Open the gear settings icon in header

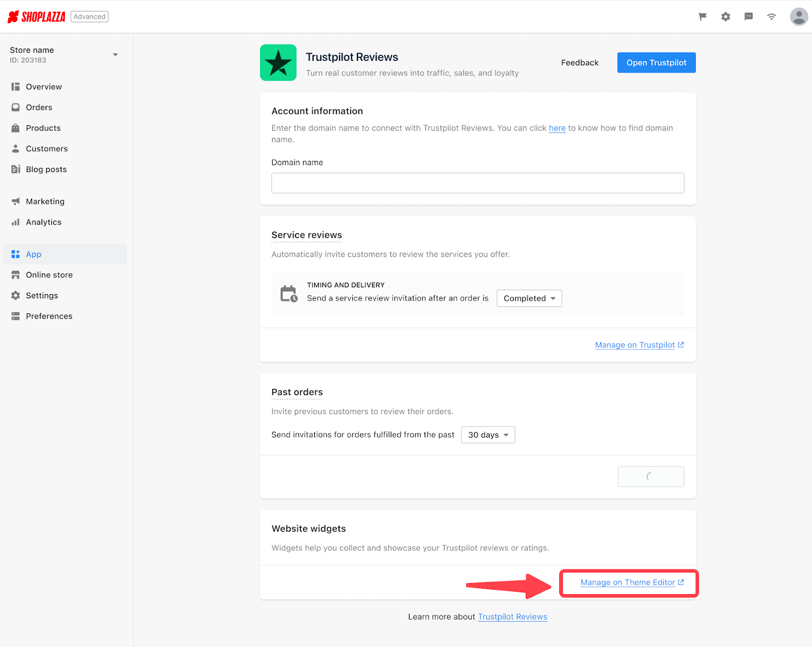[x=726, y=17]
